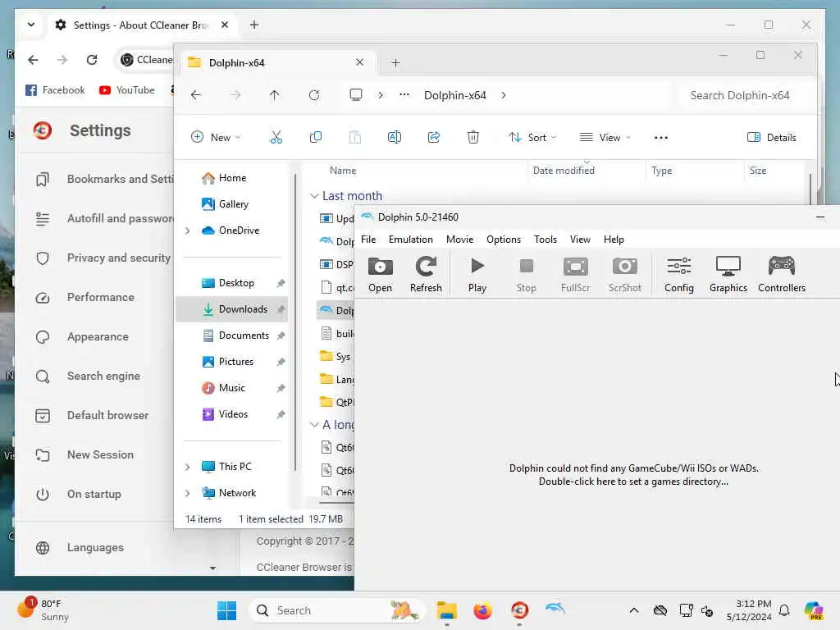
Task: Reload page in CCleaner Browser
Action: (x=92, y=60)
